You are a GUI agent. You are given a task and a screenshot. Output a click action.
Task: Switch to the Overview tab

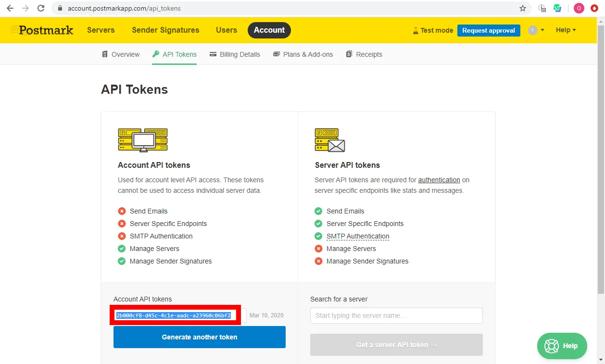click(121, 54)
